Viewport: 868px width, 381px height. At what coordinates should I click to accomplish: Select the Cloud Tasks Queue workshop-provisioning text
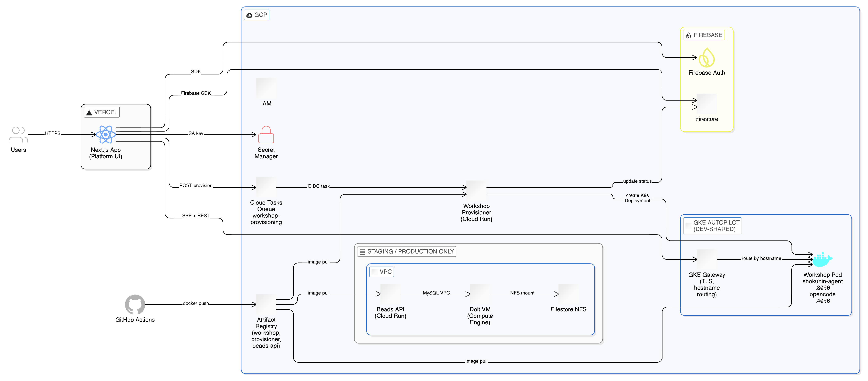pos(266,212)
